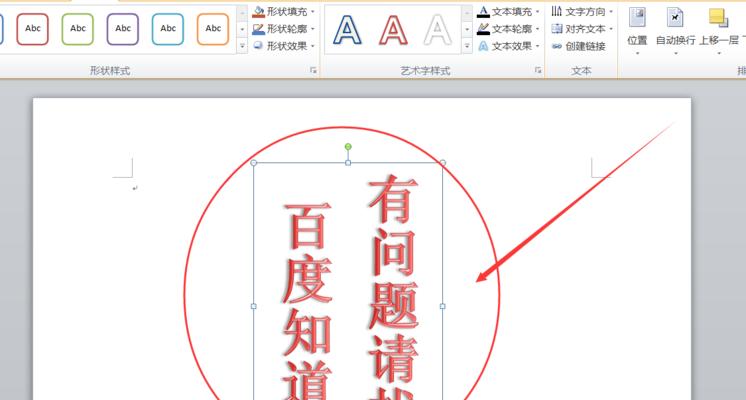This screenshot has height=400, width=746.
Task: Click the 文本效果 glowing A icon
Action: (x=483, y=46)
